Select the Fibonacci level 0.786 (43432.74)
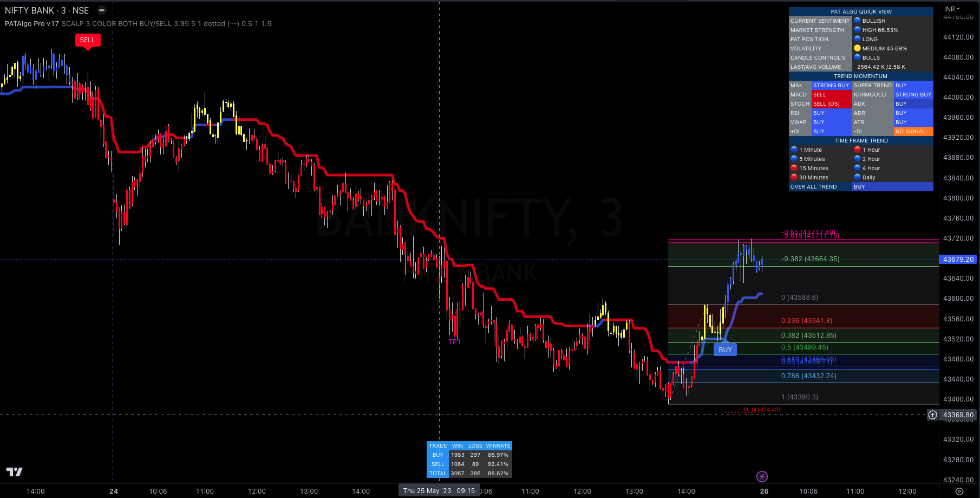980x498 pixels. 809,376
